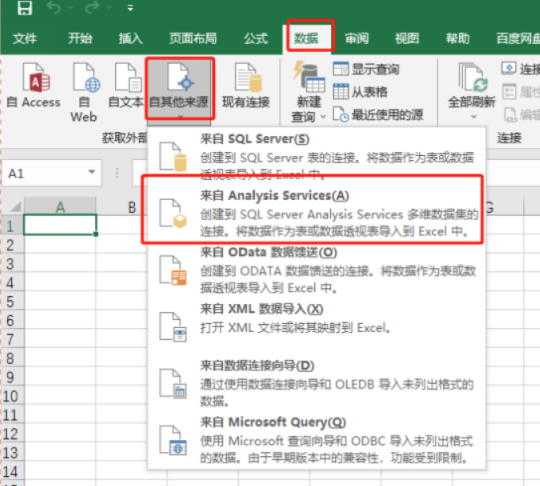Open the 帮助 ribbon tab
Viewport: 540px width, 486px height.
(458, 38)
